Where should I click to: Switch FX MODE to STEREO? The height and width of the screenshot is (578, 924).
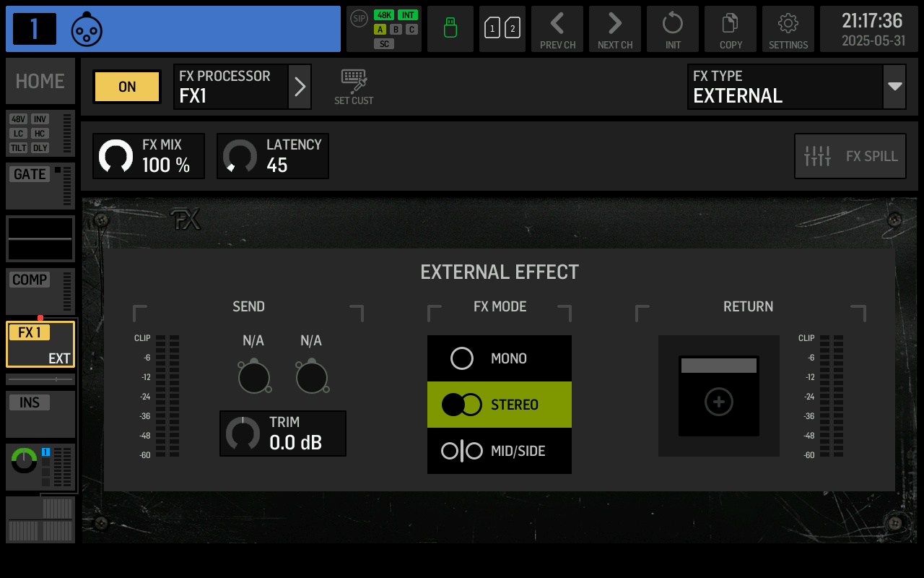click(499, 404)
